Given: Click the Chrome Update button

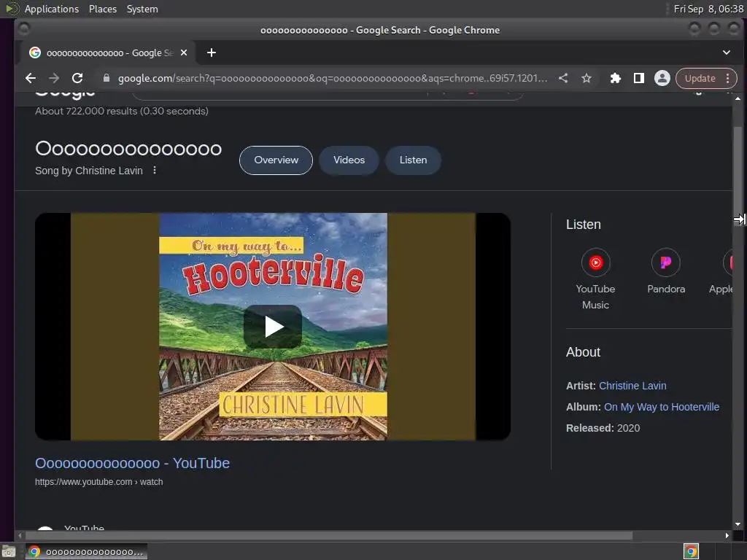Looking at the screenshot, I should coord(700,78).
